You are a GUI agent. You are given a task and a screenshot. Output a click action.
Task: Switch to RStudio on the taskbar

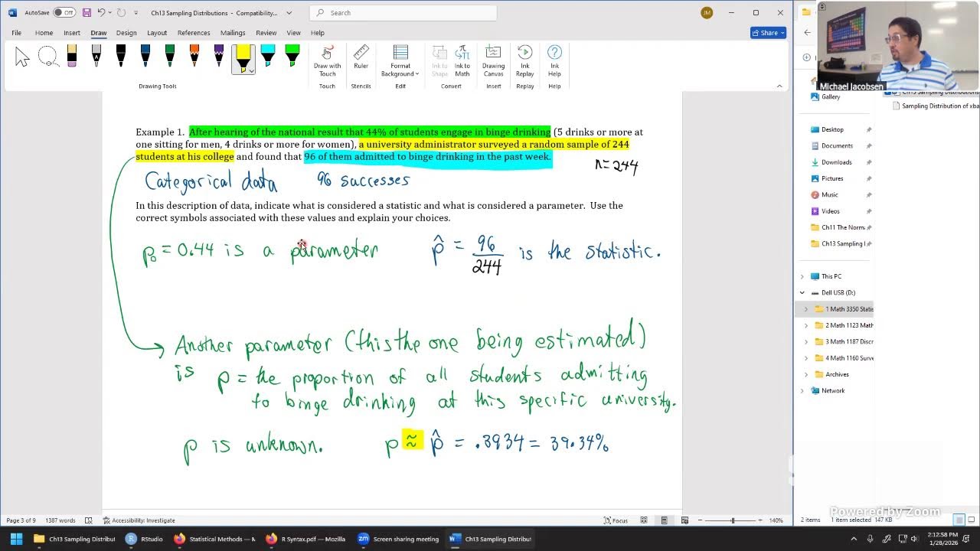point(145,539)
